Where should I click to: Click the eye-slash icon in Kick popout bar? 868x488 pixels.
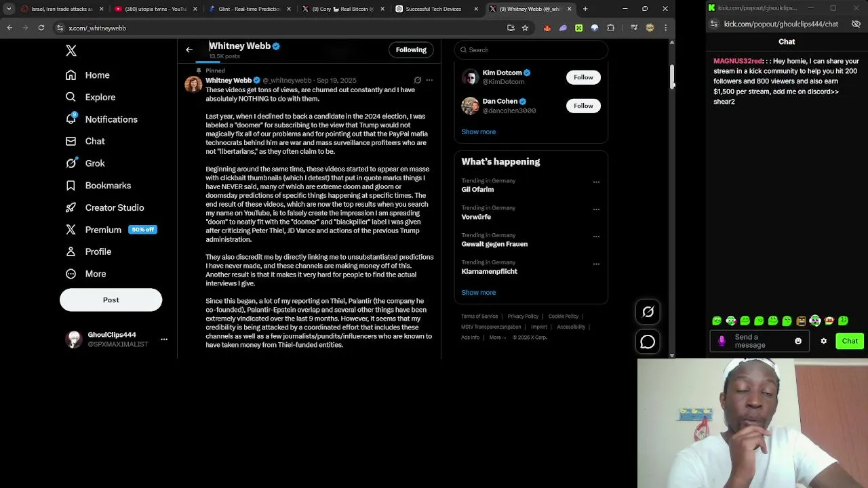tap(856, 24)
